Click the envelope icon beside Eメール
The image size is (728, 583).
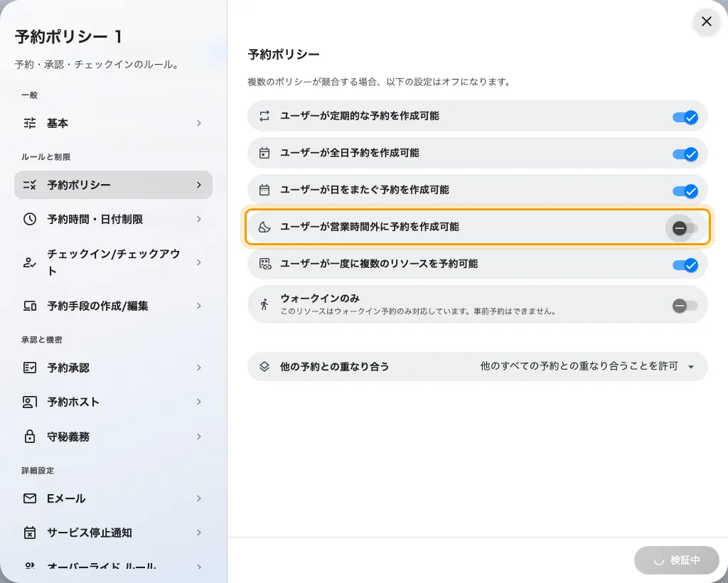(x=30, y=498)
